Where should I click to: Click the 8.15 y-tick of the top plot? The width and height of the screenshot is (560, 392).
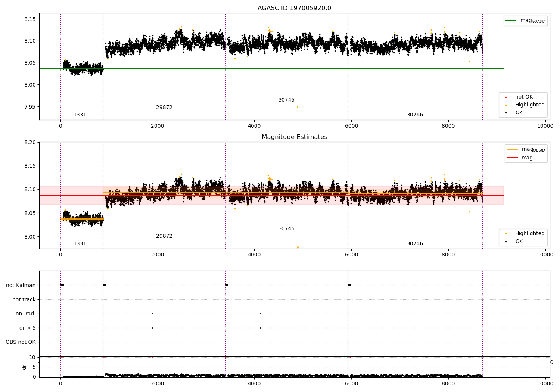pos(29,19)
